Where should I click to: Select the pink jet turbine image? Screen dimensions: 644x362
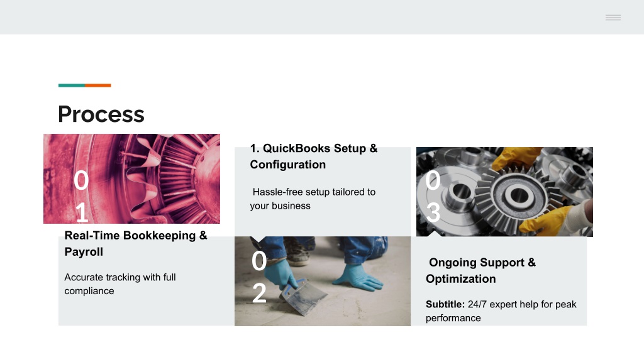click(x=132, y=178)
